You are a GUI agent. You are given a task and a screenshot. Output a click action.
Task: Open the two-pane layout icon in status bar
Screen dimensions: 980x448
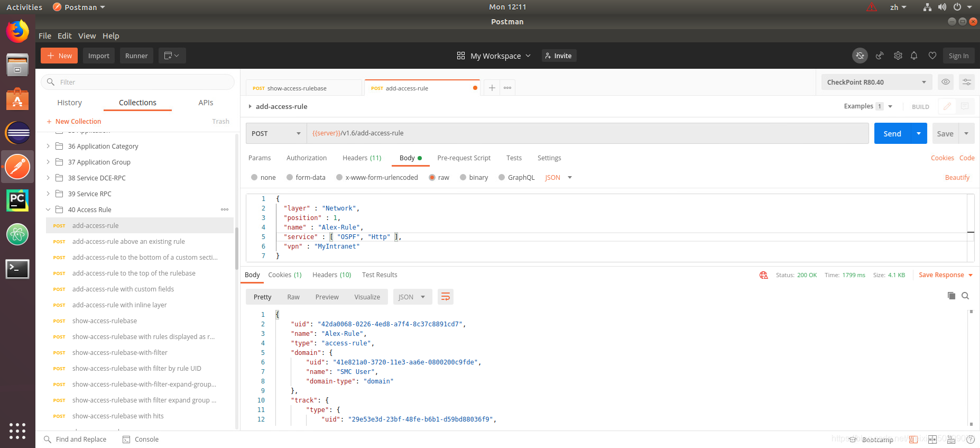click(x=932, y=440)
